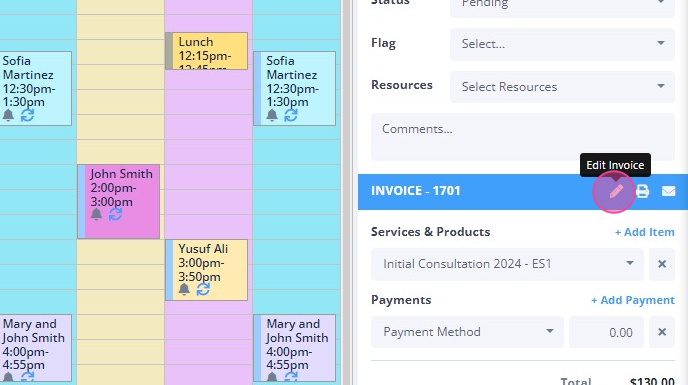
Task: Open the Select Resources dropdown
Action: (x=562, y=86)
